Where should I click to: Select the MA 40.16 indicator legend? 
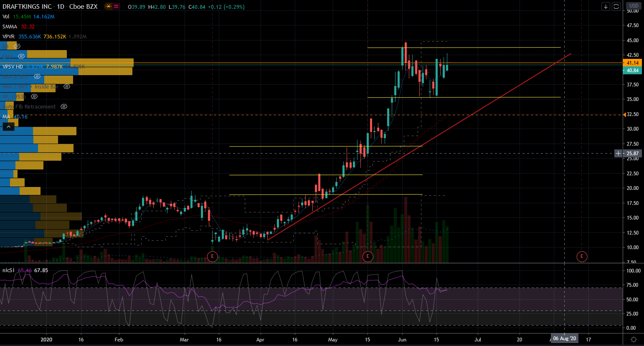tap(15, 117)
